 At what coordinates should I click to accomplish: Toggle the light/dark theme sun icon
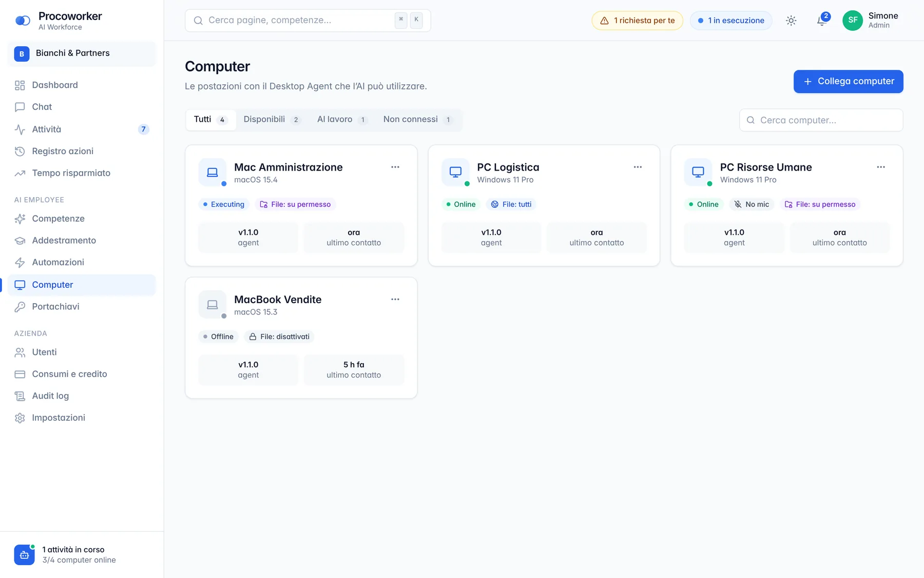(791, 21)
